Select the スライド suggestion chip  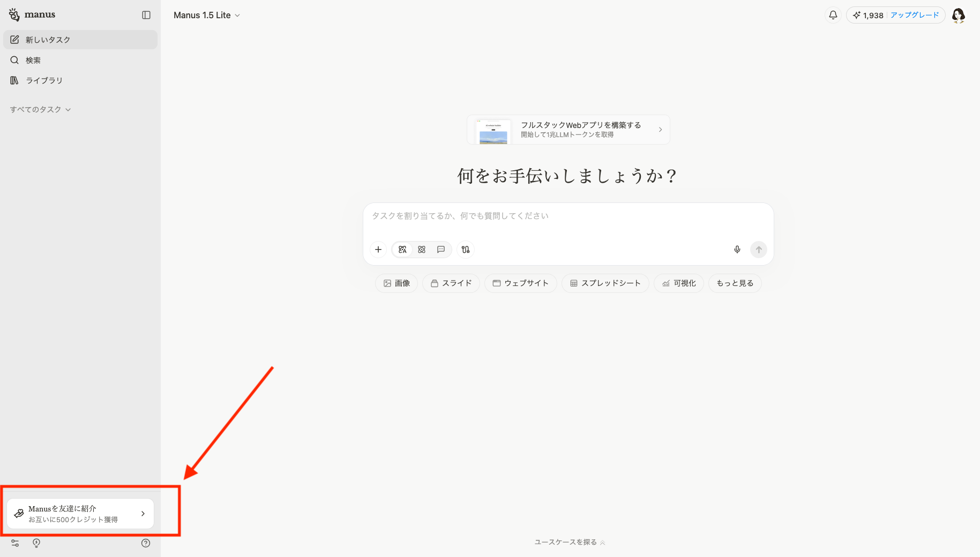pos(451,283)
